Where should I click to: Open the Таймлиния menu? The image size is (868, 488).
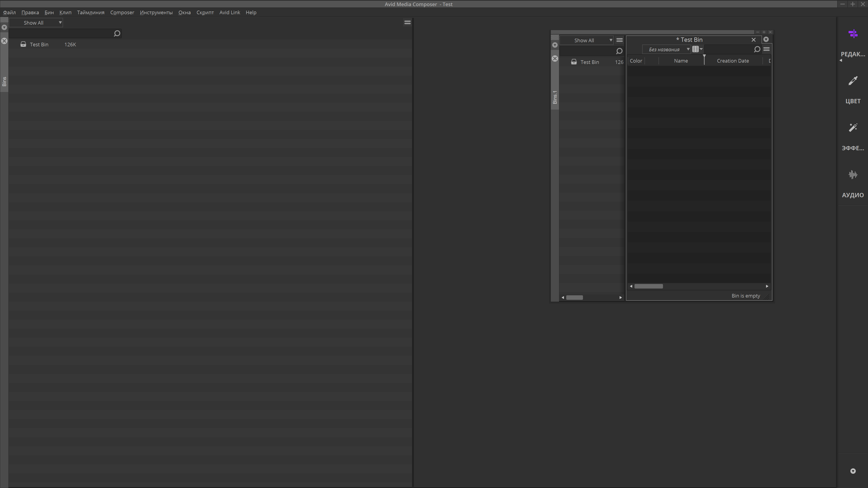(90, 12)
